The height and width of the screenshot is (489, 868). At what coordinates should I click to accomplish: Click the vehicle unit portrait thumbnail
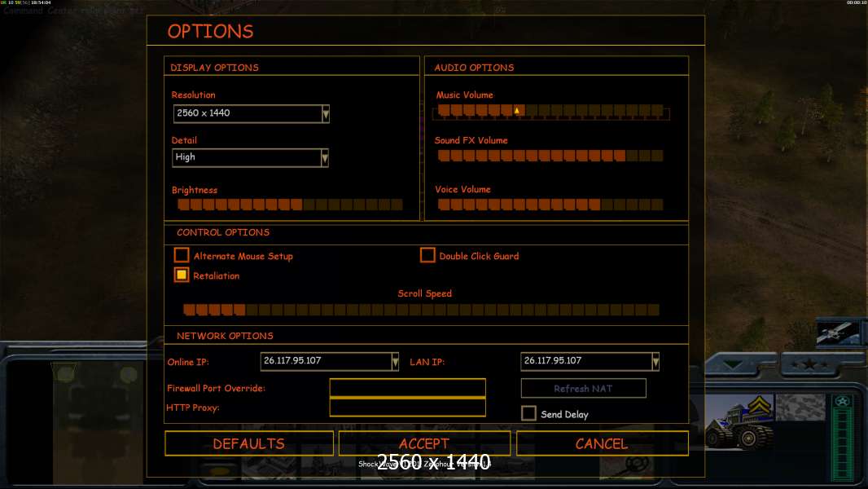(739, 422)
